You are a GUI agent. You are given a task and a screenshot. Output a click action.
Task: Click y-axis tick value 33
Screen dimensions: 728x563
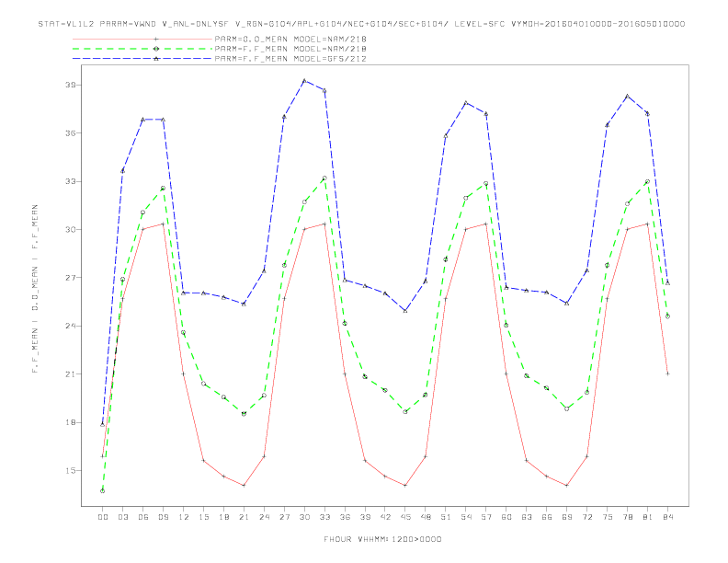pos(70,181)
